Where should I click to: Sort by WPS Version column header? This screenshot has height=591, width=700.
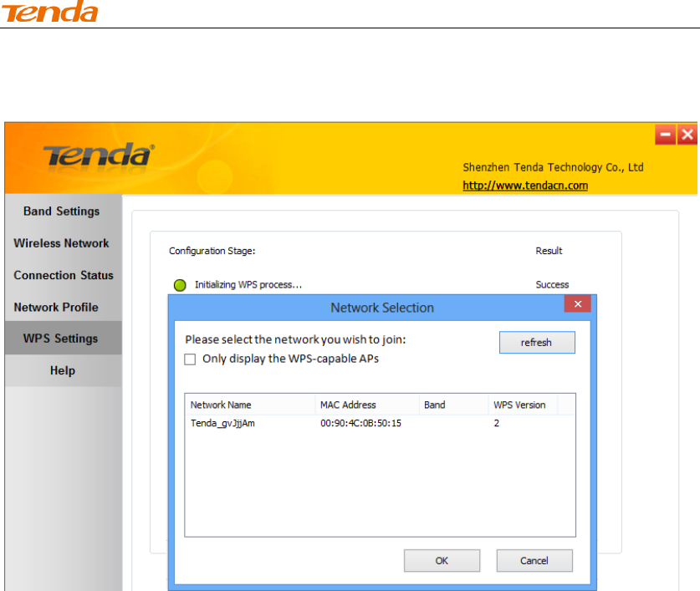tap(523, 405)
